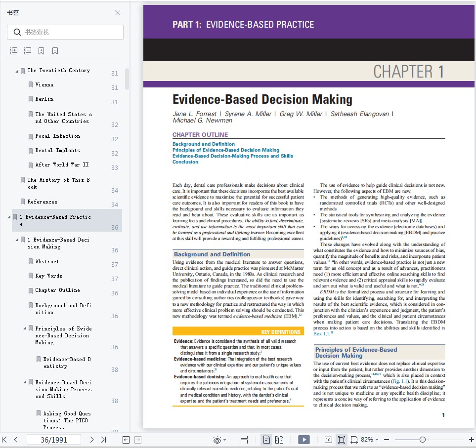Toggle fit-page view icon
The width and height of the screenshot is (476, 448).
pyautogui.click(x=341, y=440)
